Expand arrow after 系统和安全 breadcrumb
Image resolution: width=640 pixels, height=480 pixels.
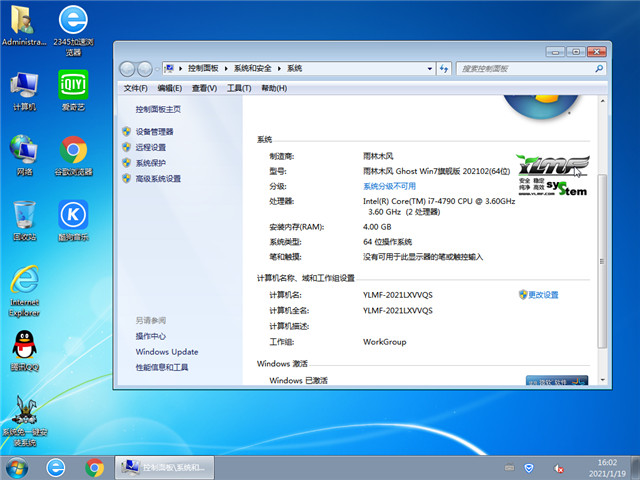[x=279, y=69]
